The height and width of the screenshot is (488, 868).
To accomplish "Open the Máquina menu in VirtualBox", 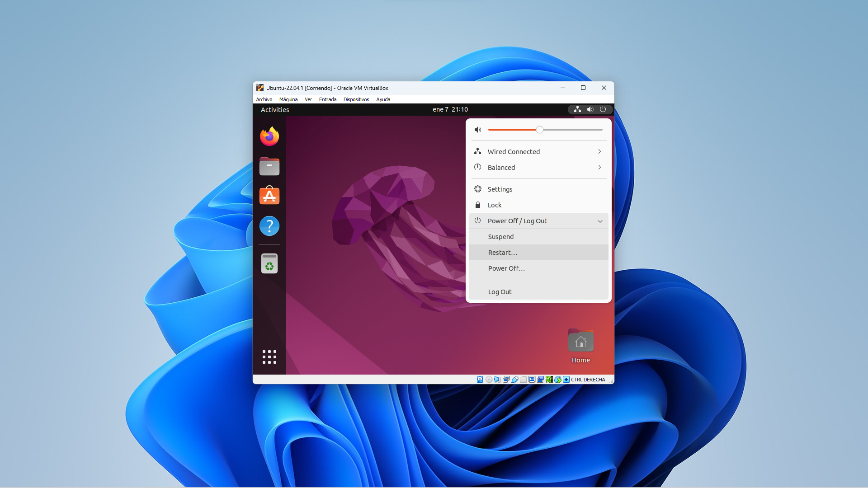I will (x=288, y=99).
